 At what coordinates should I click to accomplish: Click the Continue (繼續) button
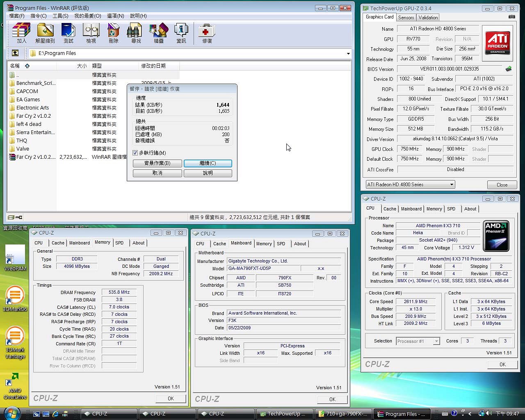coord(208,163)
